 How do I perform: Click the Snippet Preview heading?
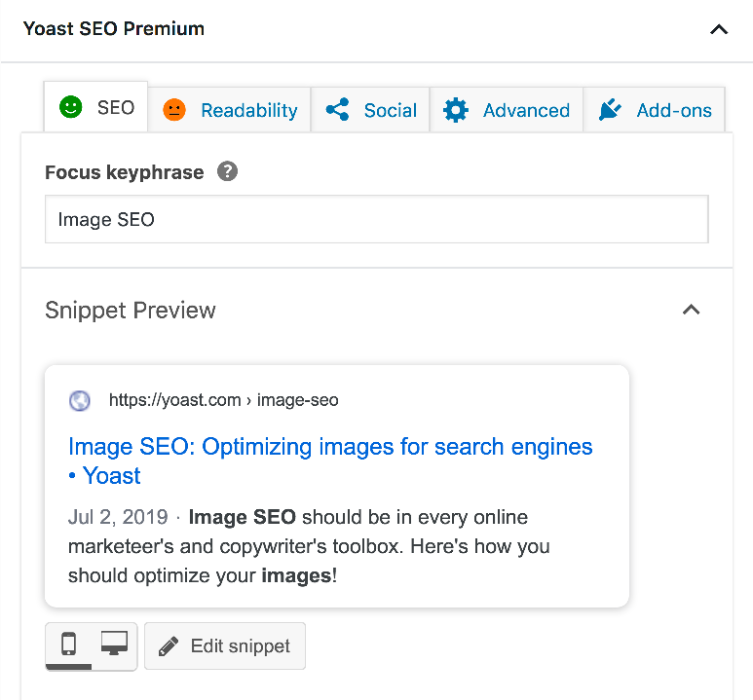point(131,311)
